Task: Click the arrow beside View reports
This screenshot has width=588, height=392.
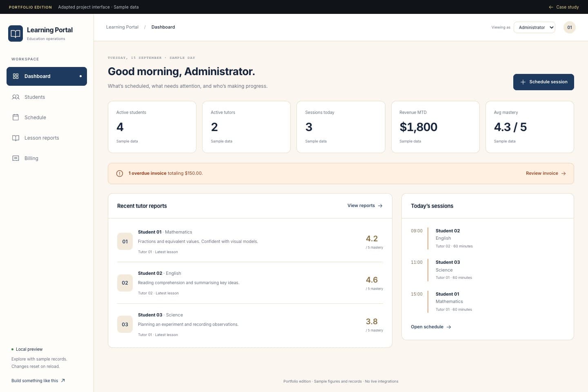Action: (x=380, y=206)
